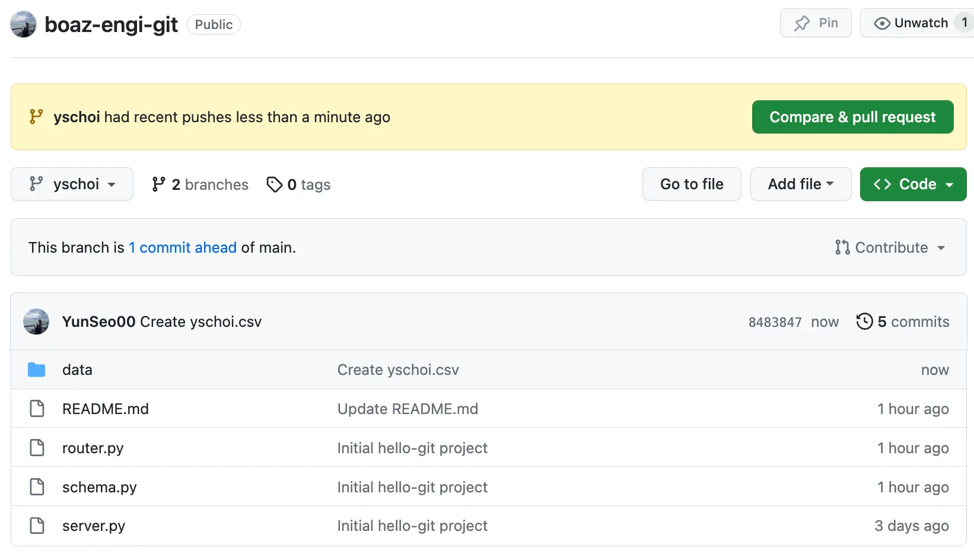The width and height of the screenshot is (974, 560).
Task: Click the branches fork icon
Action: pos(158,184)
